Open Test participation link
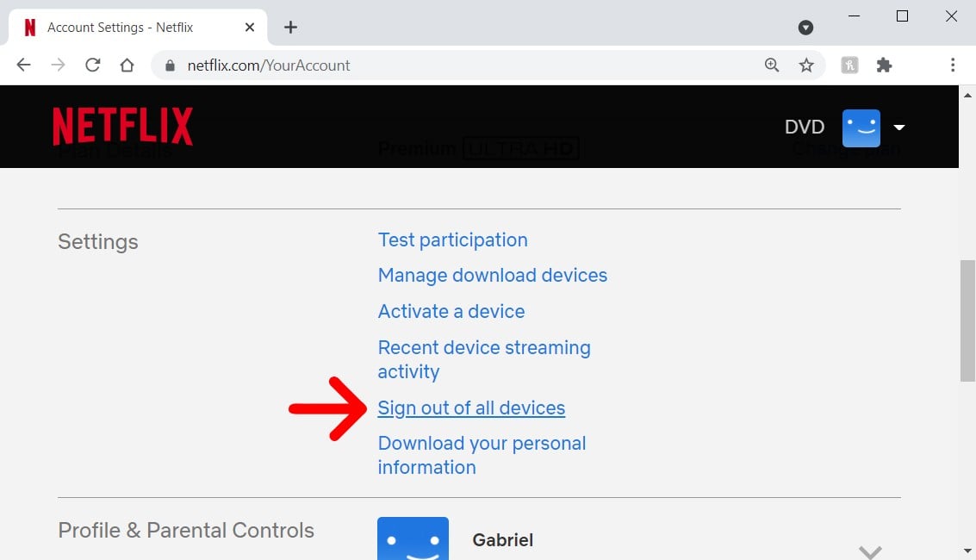The height and width of the screenshot is (560, 976). pyautogui.click(x=452, y=240)
